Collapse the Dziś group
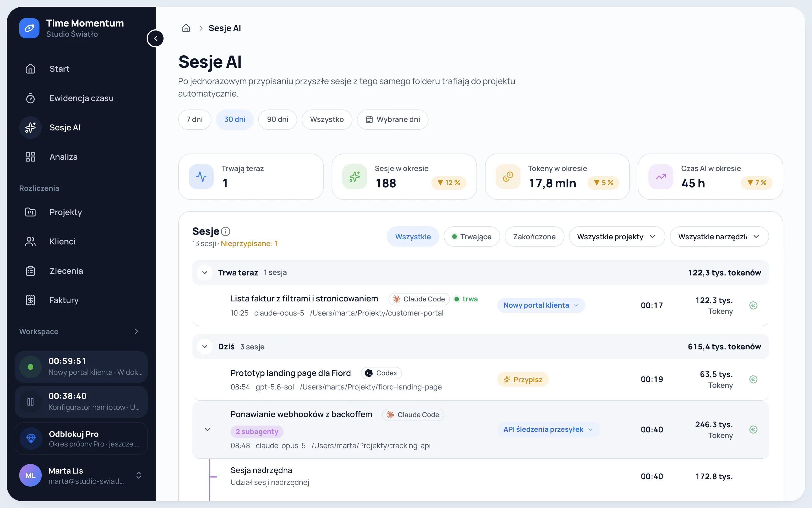The height and width of the screenshot is (508, 812). 205,347
